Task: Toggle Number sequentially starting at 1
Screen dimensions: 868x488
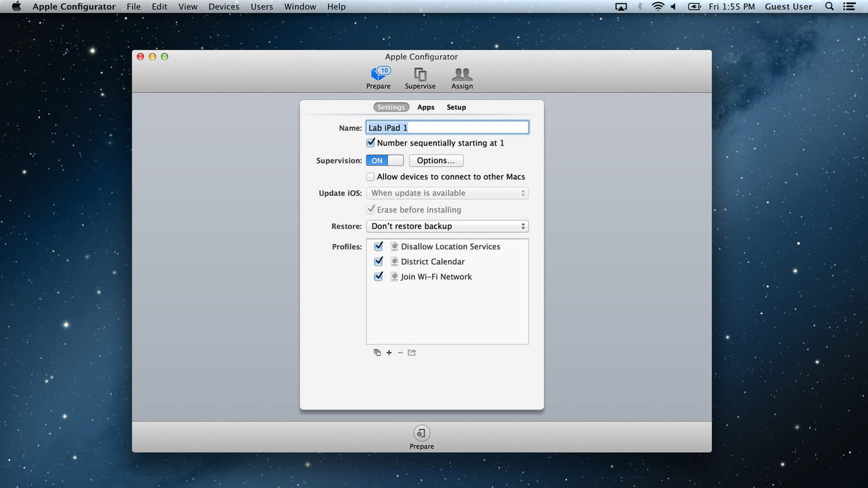Action: [x=371, y=143]
